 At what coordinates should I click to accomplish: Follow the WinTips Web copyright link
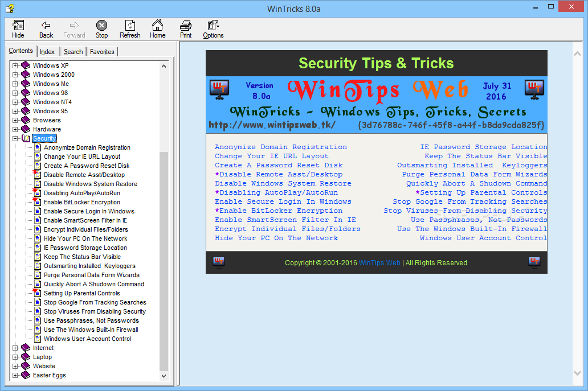click(x=379, y=262)
